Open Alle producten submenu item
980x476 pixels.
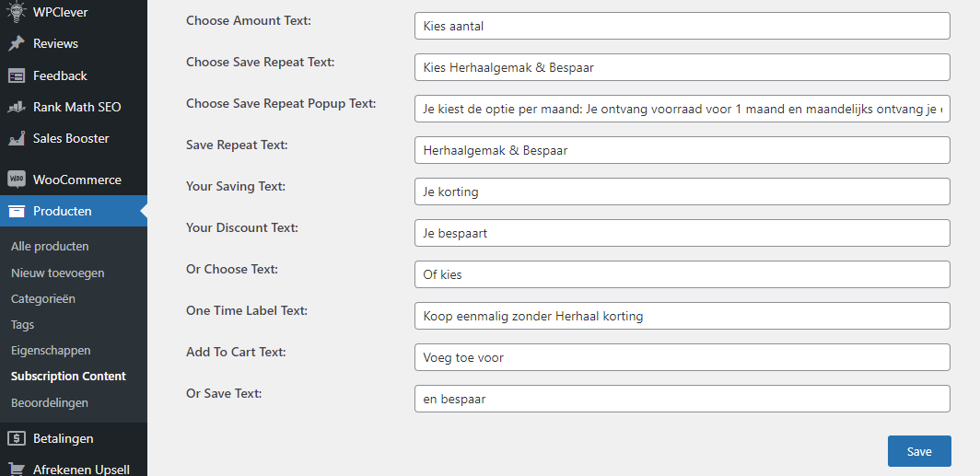pyautogui.click(x=50, y=246)
